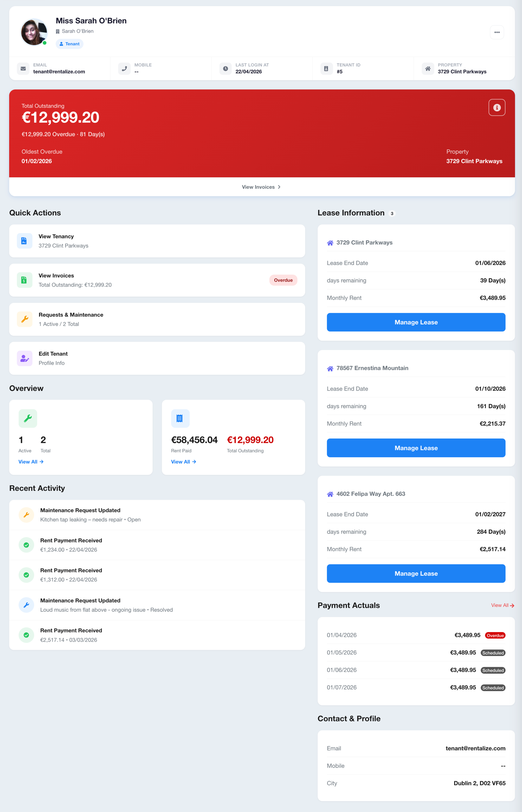Click the Edit Tenant user-pen icon
Viewport: 522px width, 812px height.
pyautogui.click(x=24, y=358)
